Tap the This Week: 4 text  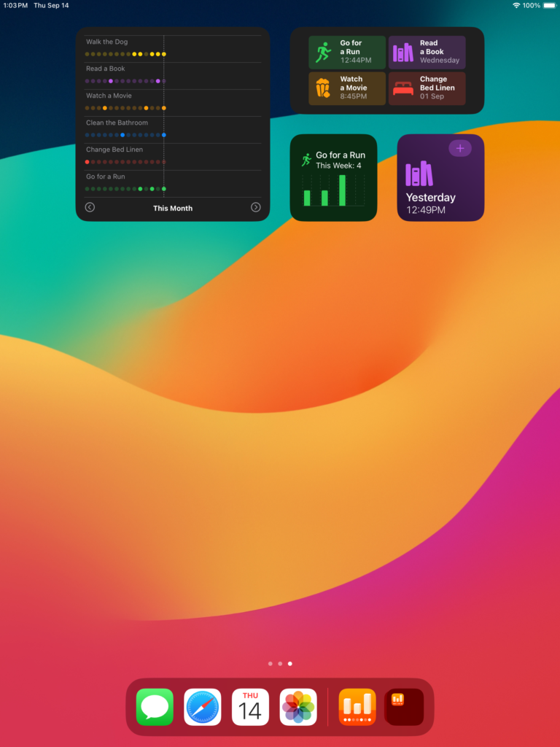click(338, 166)
